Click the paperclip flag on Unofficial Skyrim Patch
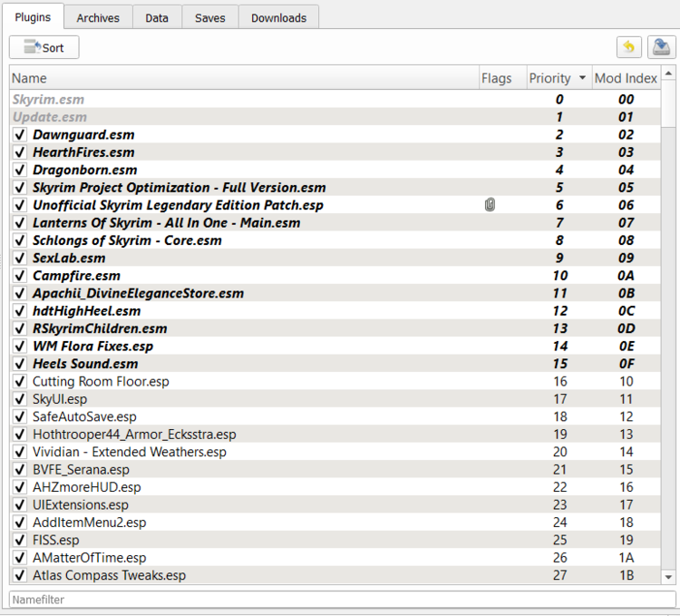Screen dimensions: 680x616 (490, 205)
